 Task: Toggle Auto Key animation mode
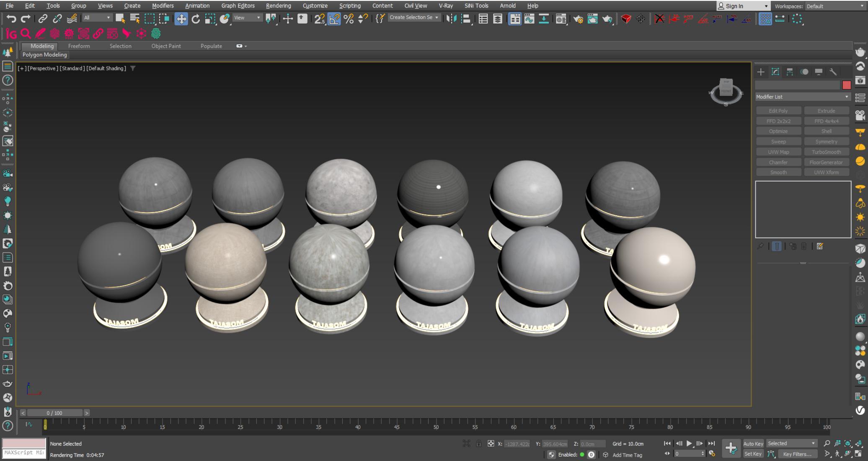[753, 444]
